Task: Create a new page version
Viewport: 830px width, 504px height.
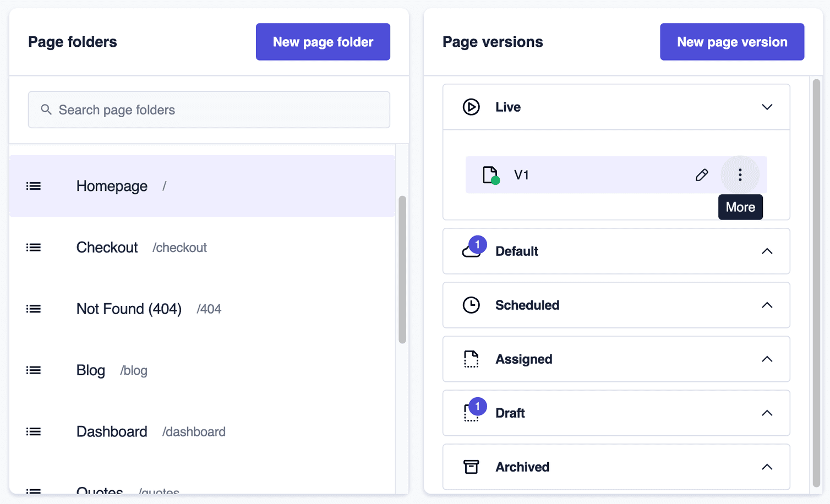Action: pos(731,41)
